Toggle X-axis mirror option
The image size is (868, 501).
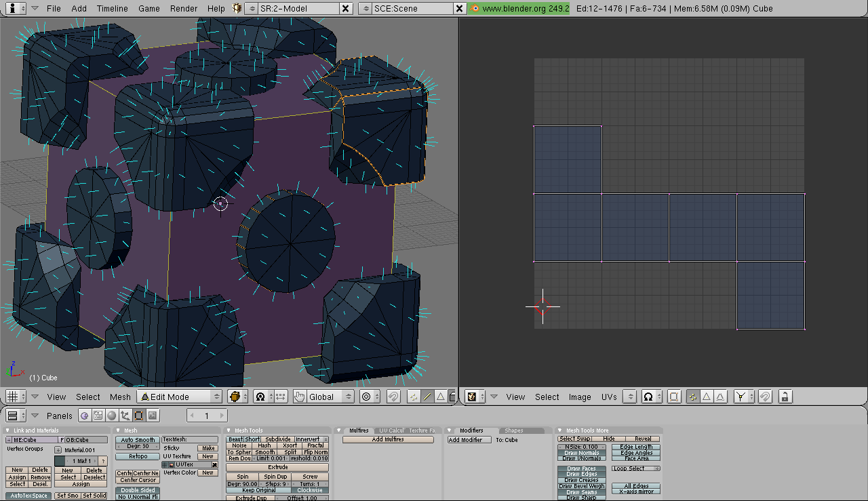point(636,492)
